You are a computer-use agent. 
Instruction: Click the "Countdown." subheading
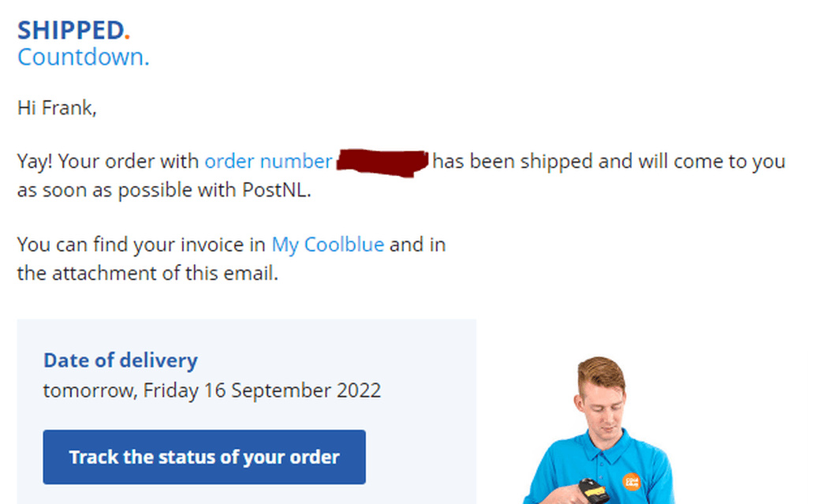pos(83,58)
